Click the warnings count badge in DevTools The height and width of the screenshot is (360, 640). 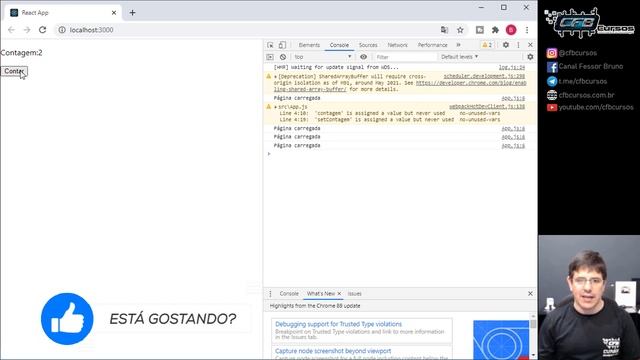pyautogui.click(x=487, y=45)
